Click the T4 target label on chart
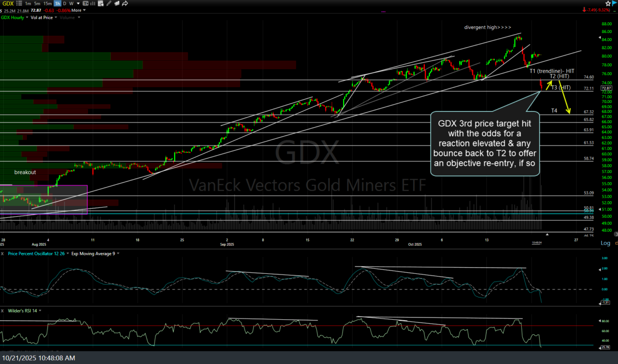The image size is (618, 364). (x=554, y=111)
